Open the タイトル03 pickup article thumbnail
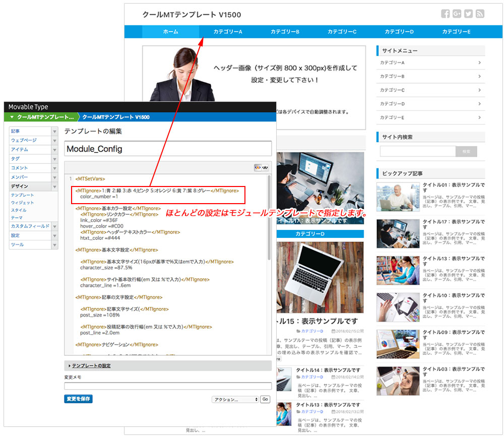Viewport: 504px width, 436px height. point(398,381)
